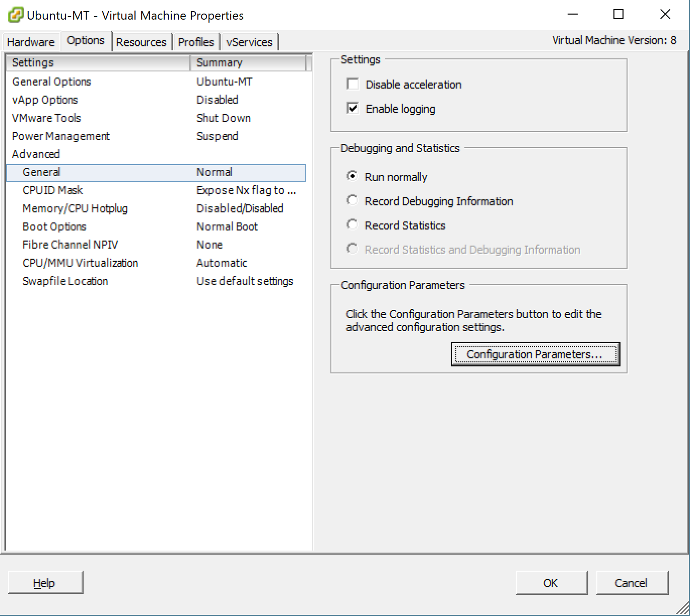Switch to the Hardware tab

(x=30, y=42)
